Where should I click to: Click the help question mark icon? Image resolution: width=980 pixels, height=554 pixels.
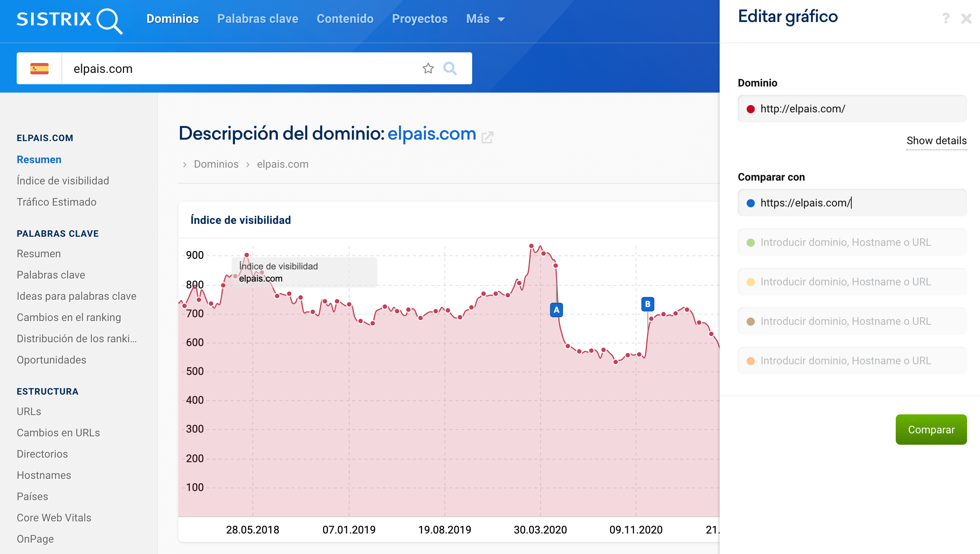point(945,18)
